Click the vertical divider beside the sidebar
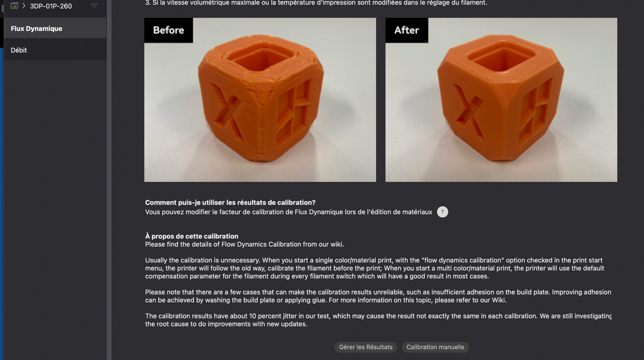Viewport: 644px width, 360px height. pos(109,180)
